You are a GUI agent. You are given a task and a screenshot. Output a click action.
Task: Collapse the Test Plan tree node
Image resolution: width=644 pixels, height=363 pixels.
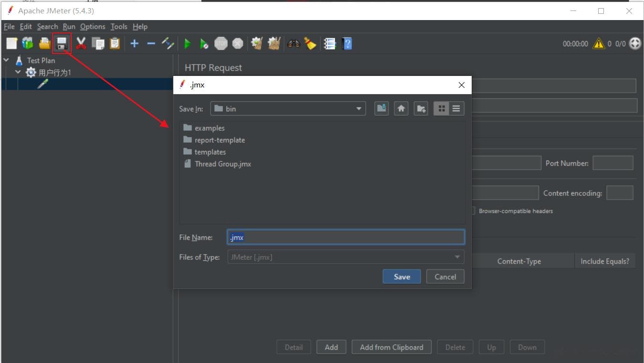pyautogui.click(x=7, y=60)
